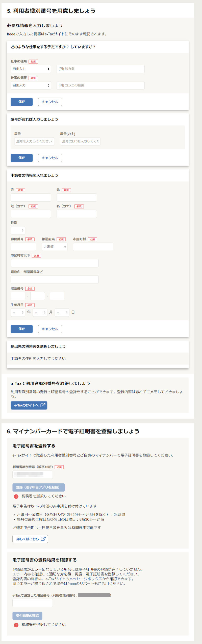Click external link icon on 詳しくはこちら
This screenshot has height=644, width=202.
click(x=43, y=539)
